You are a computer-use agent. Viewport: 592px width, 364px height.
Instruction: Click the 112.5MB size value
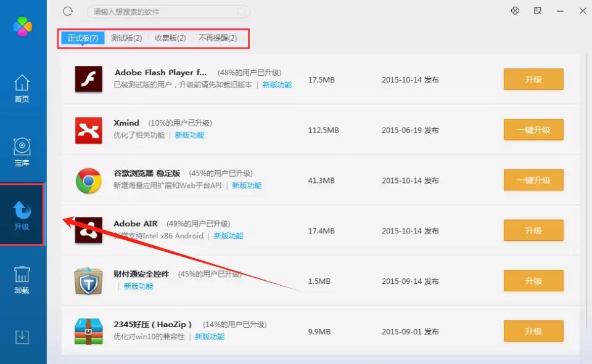(x=324, y=130)
